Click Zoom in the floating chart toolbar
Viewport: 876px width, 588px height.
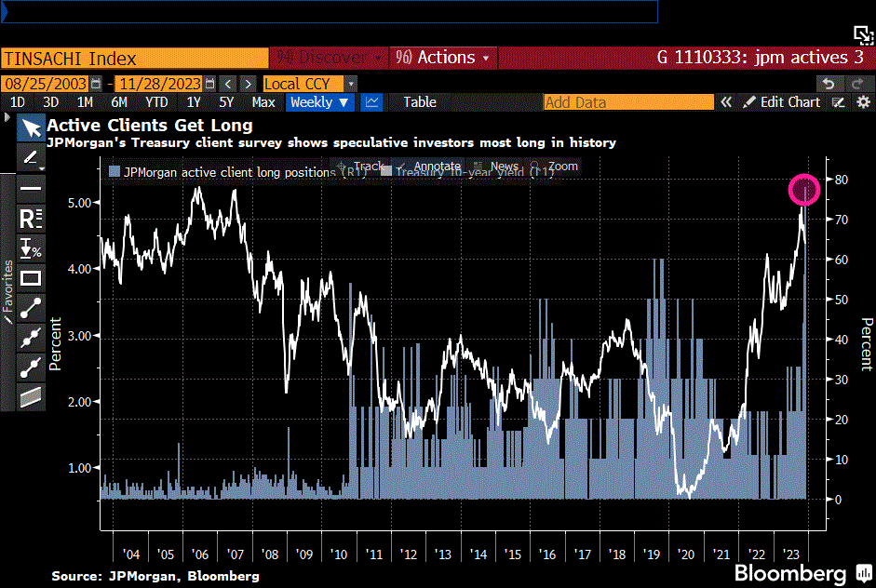pos(555,167)
